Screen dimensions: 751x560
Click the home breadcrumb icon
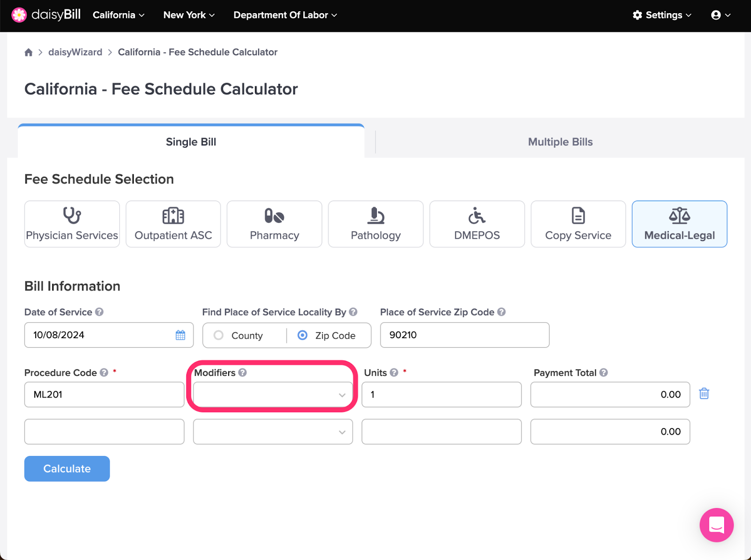(29, 52)
